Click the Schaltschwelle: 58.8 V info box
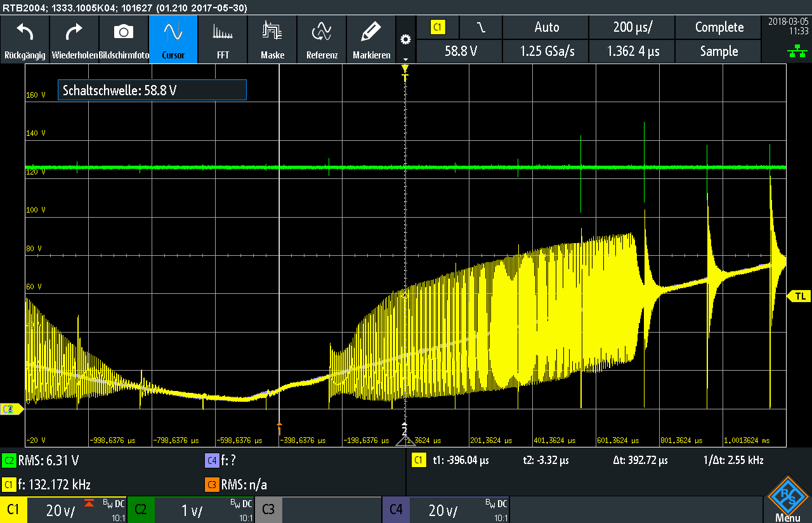 tap(152, 90)
